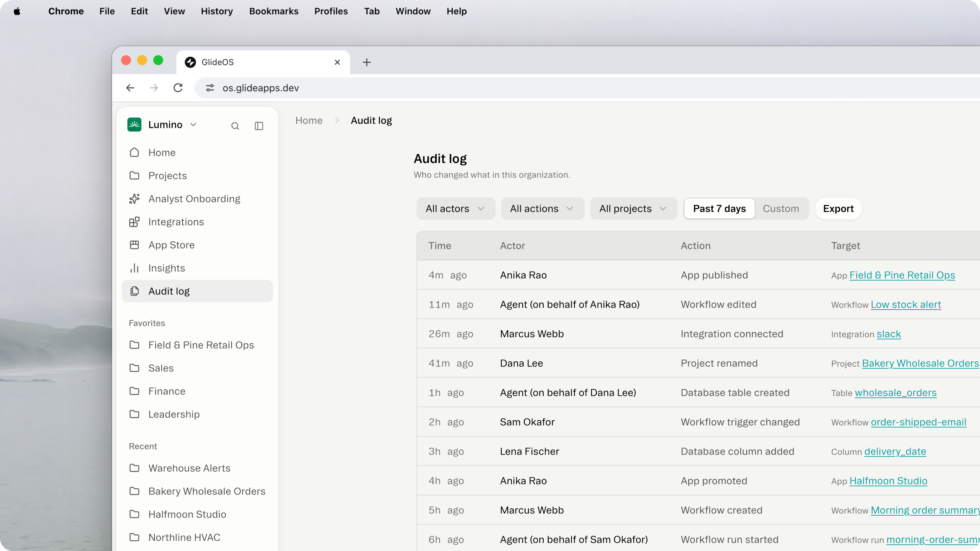Click the search icon in the sidebar

click(x=235, y=126)
